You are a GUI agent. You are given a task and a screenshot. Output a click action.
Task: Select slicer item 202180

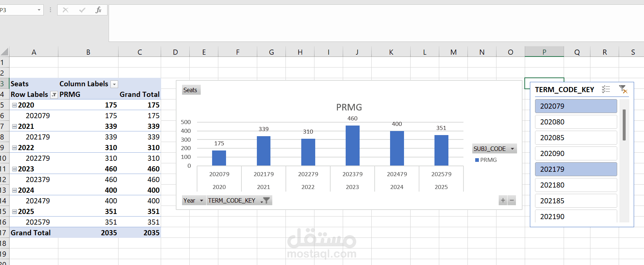coord(576,185)
